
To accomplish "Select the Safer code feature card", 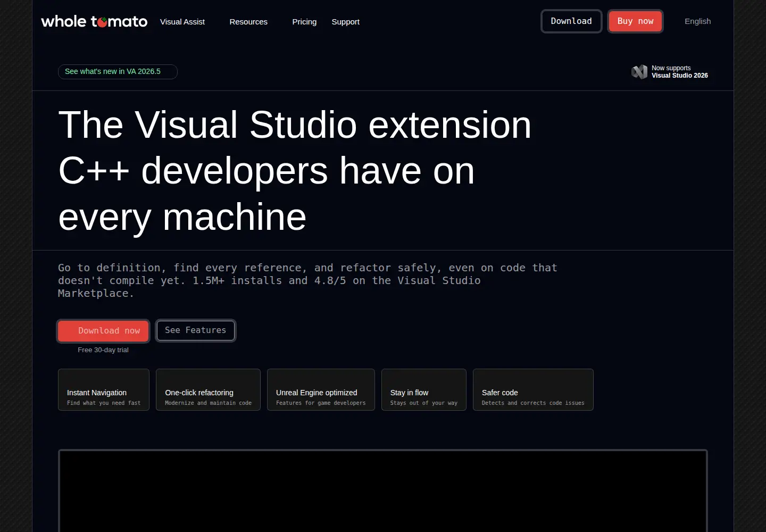I will (x=533, y=390).
